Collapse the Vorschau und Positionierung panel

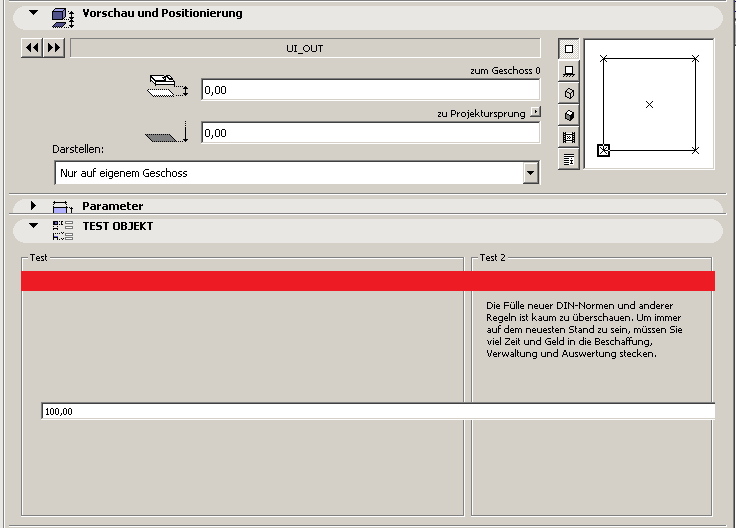click(x=33, y=13)
